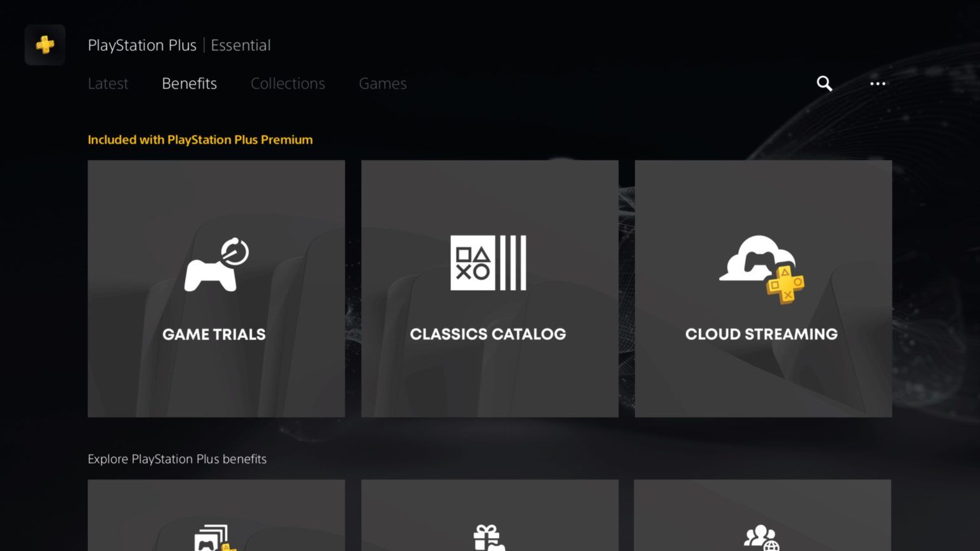Viewport: 980px width, 551px height.
Task: Open the Classics Catalog tile
Action: [x=489, y=288]
